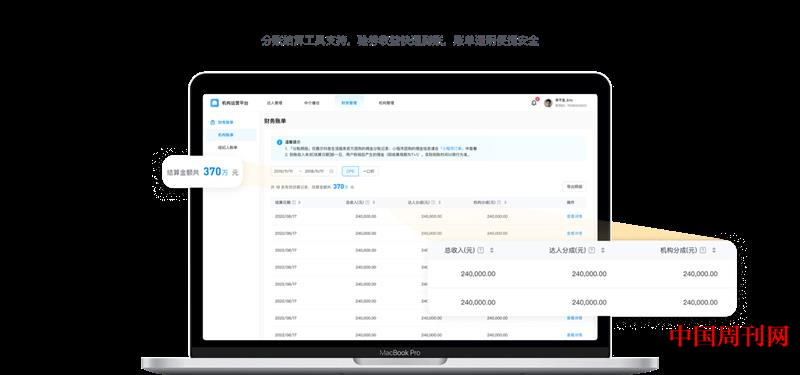The height and width of the screenshot is (375, 800).
Task: Click the user avatar photo
Action: (x=548, y=103)
